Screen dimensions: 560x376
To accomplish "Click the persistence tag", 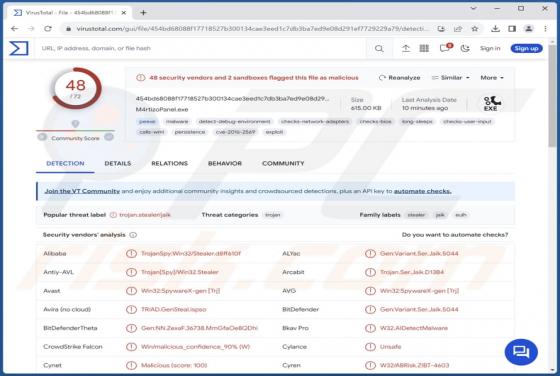I will click(x=190, y=132).
